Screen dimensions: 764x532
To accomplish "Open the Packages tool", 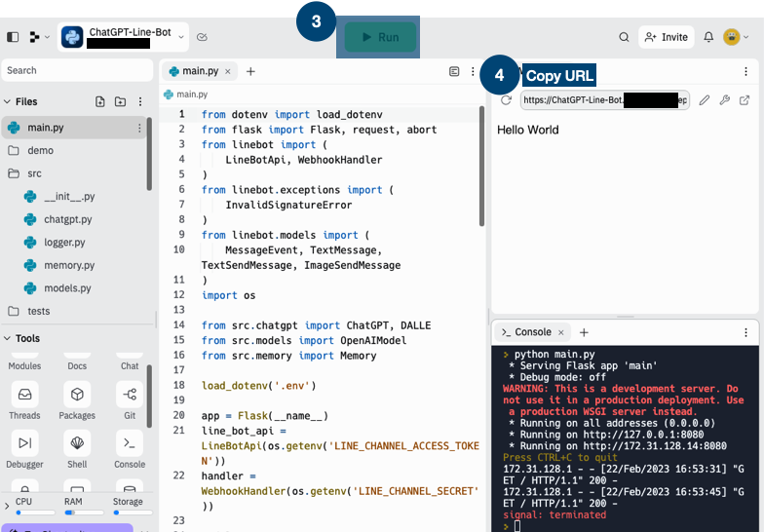I will click(x=77, y=399).
